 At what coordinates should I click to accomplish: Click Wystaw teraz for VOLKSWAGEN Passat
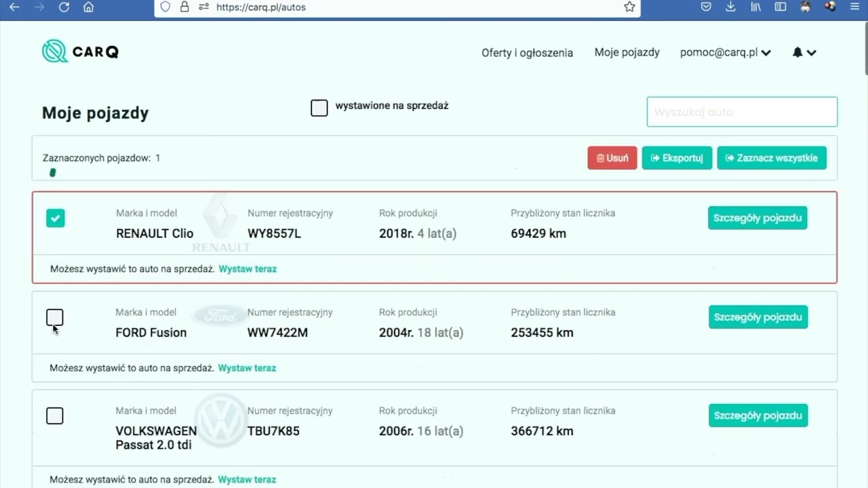247,480
